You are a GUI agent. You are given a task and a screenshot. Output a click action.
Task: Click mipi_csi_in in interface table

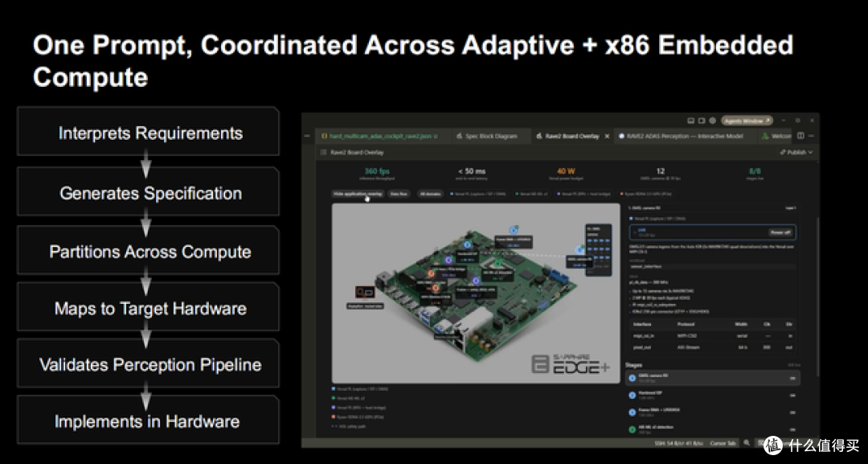pyautogui.click(x=642, y=336)
